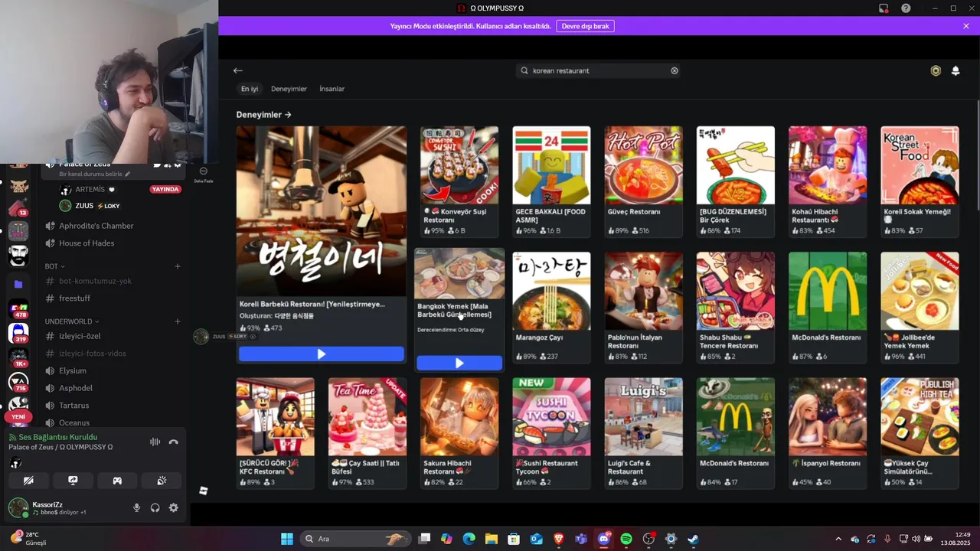
Task: Open Discord inbox icon in title bar
Action: tap(884, 8)
